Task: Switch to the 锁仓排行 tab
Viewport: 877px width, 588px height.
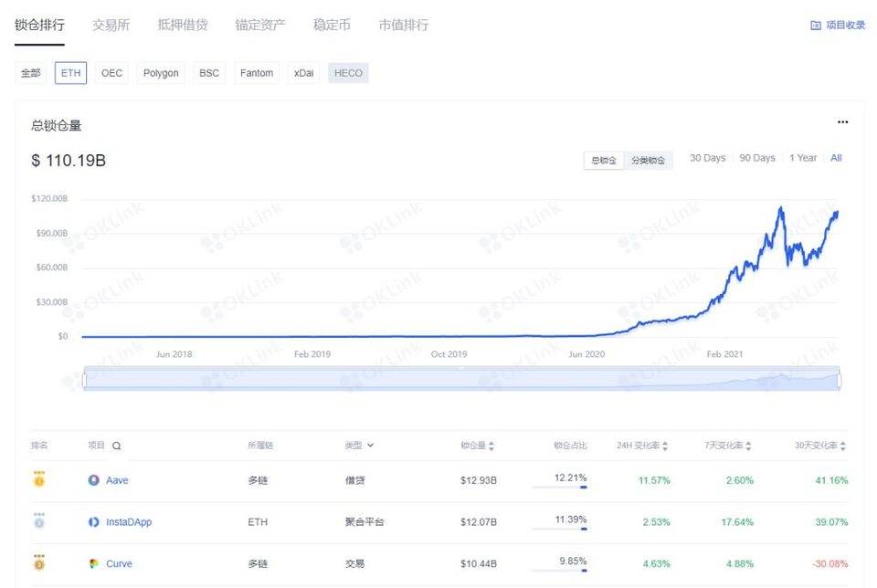Action: pyautogui.click(x=39, y=26)
